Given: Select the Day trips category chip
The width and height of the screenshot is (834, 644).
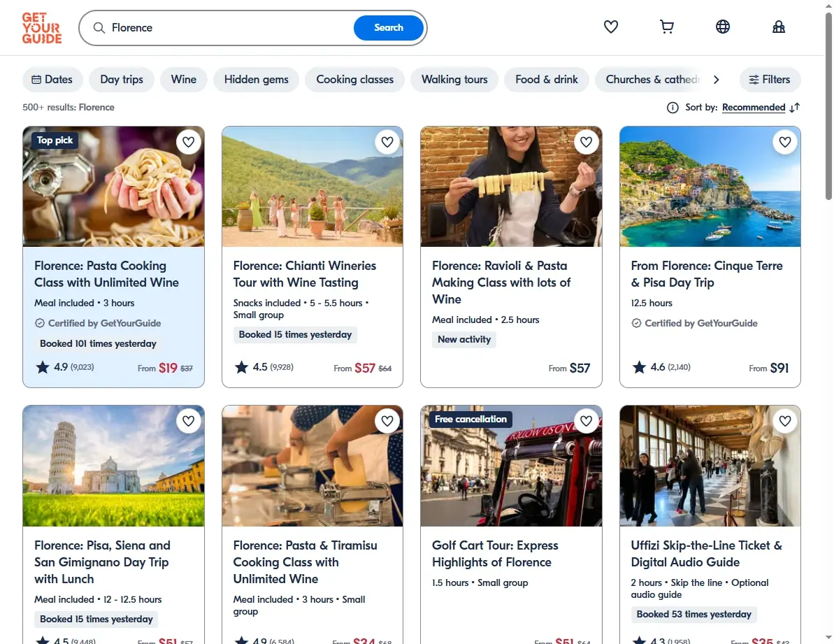Looking at the screenshot, I should click(121, 80).
